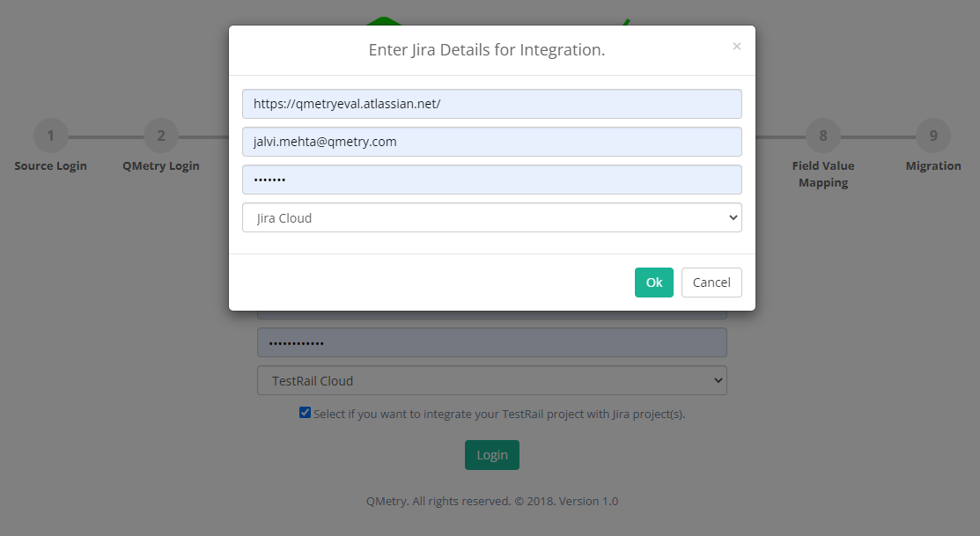Uncheck the integrate TestRail with Jira checkbox
Image resolution: width=980 pixels, height=536 pixels.
pos(305,412)
